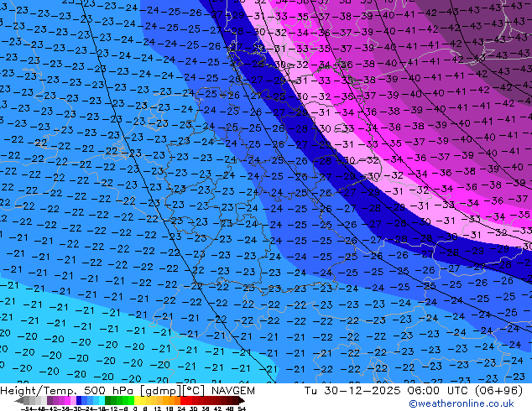The image size is (532, 411).
Task: Click the 'Height/Temp. 500 hPa' map title
Action: point(65,391)
